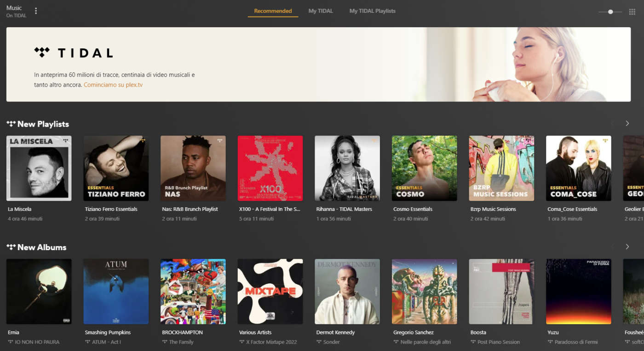Click TIDAL icon before Paradosso di Fermi
This screenshot has height=351, width=644.
pyautogui.click(x=551, y=342)
